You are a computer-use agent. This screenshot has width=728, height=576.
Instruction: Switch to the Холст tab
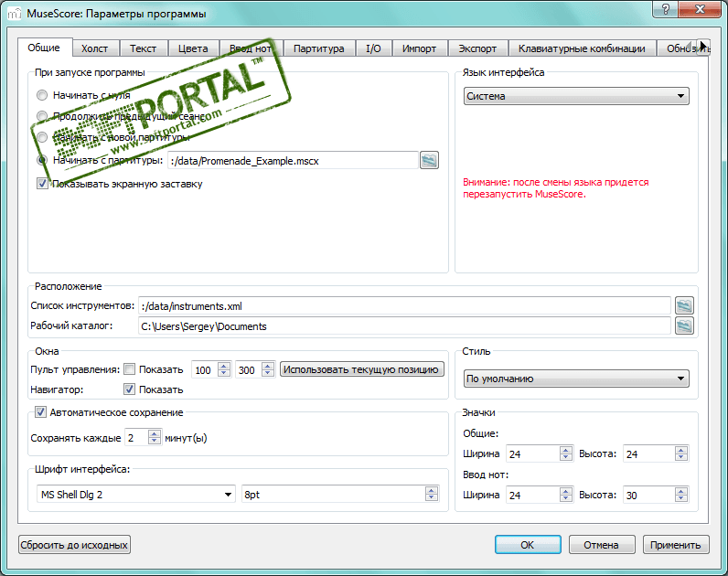pyautogui.click(x=95, y=48)
